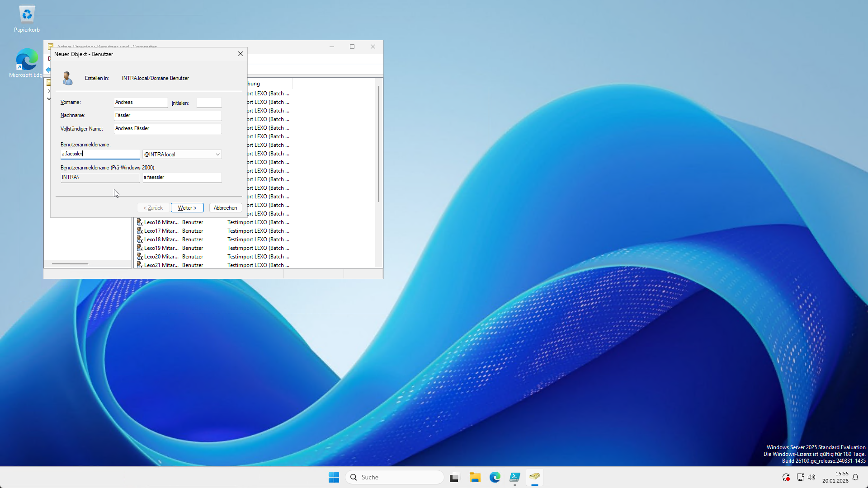Viewport: 868px width, 488px height.
Task: Click the Windows Start button
Action: 334,477
